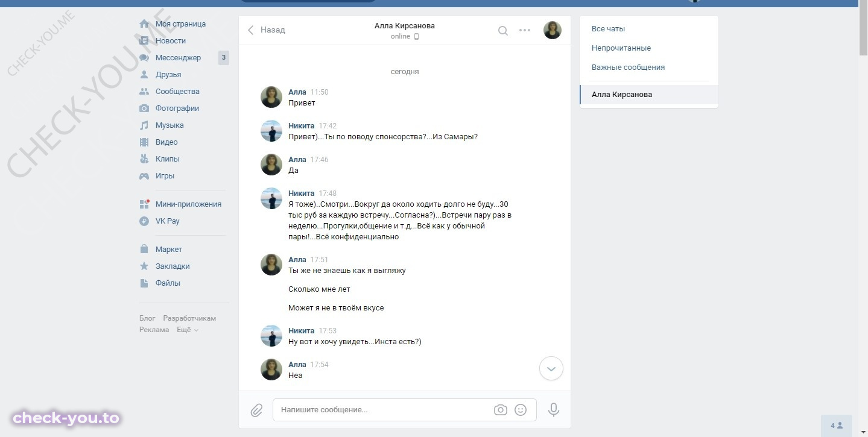The width and height of the screenshot is (868, 437).
Task: Click the VK Pay icon
Action: pos(144,221)
